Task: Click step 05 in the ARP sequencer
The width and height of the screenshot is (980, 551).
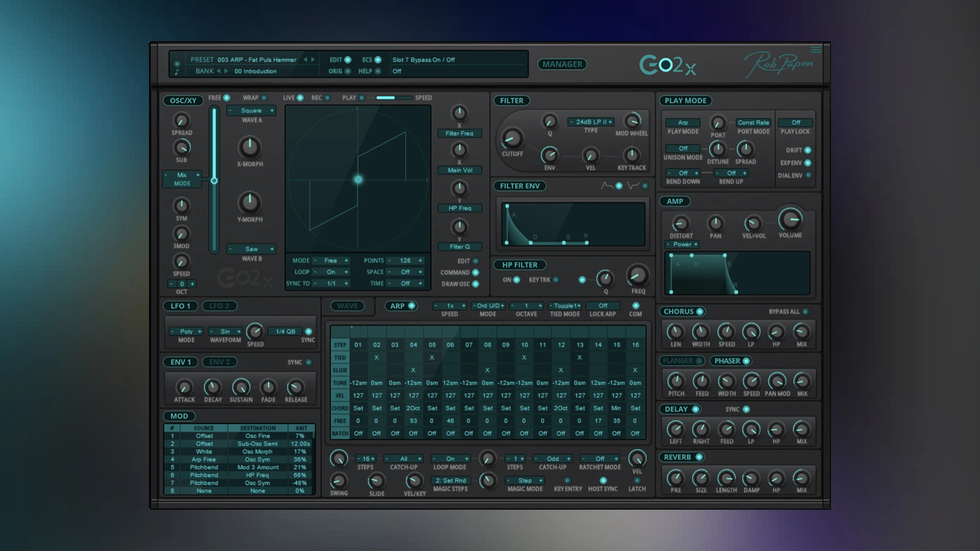Action: (431, 344)
